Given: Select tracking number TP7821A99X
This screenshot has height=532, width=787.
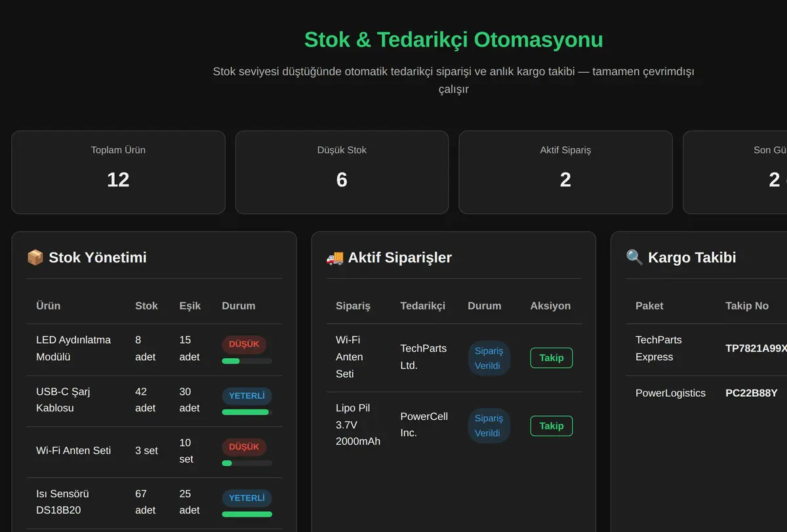Looking at the screenshot, I should (756, 348).
